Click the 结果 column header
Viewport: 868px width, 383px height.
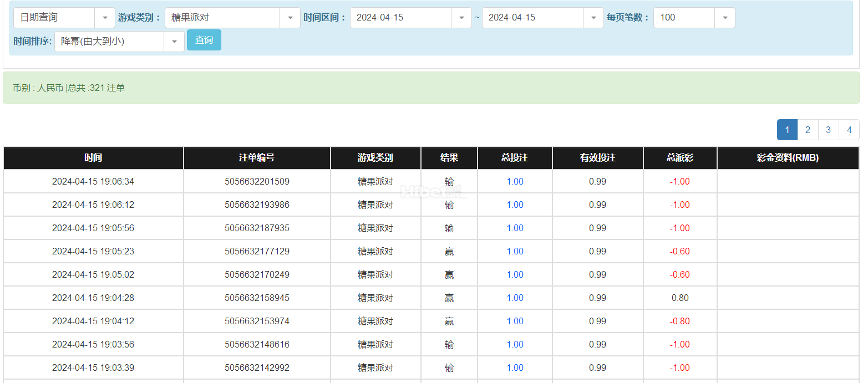point(449,158)
